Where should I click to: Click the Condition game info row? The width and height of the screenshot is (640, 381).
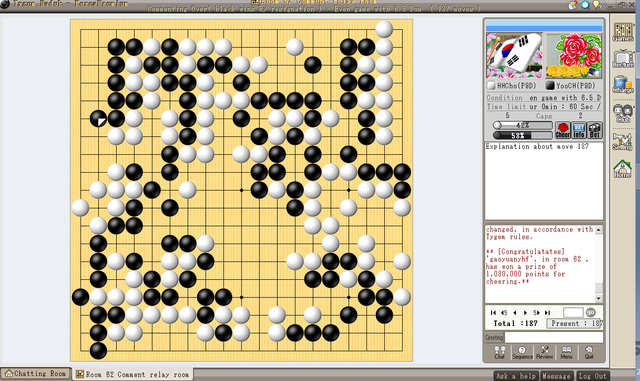click(544, 98)
